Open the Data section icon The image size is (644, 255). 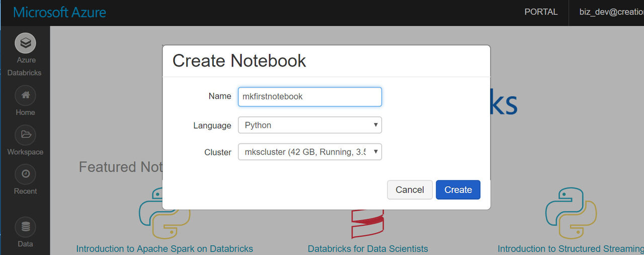[x=25, y=227]
